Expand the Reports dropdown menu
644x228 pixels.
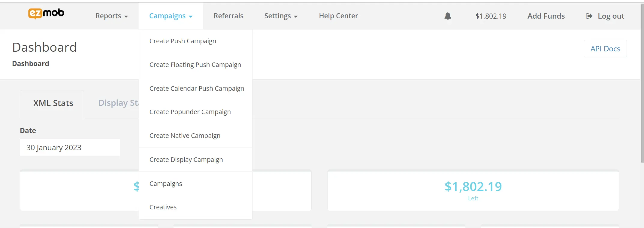tap(112, 16)
